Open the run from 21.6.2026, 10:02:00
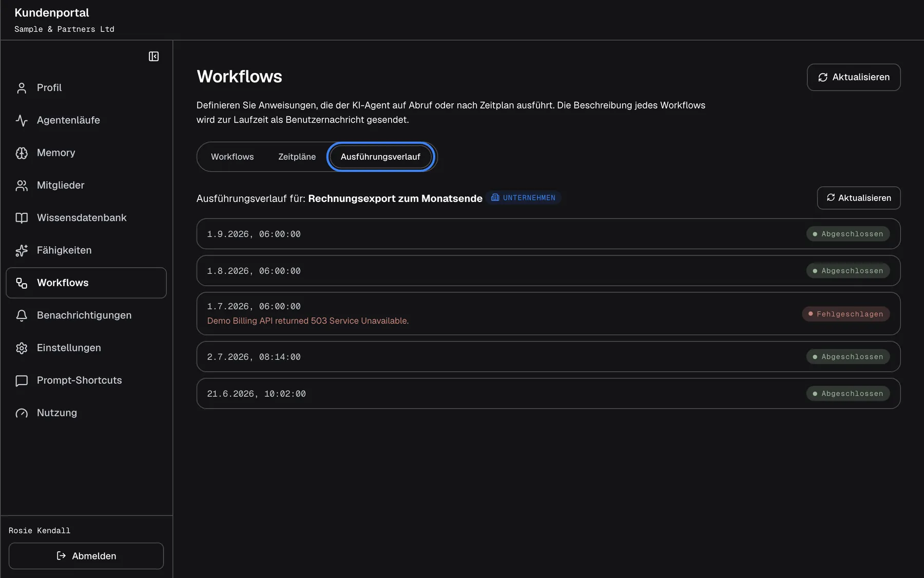924x578 pixels. [x=548, y=394]
